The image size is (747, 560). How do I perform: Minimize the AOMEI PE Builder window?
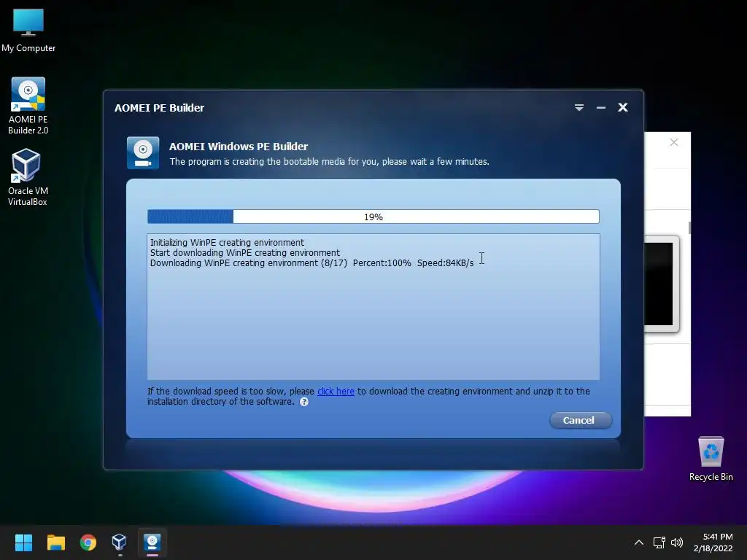[601, 108]
